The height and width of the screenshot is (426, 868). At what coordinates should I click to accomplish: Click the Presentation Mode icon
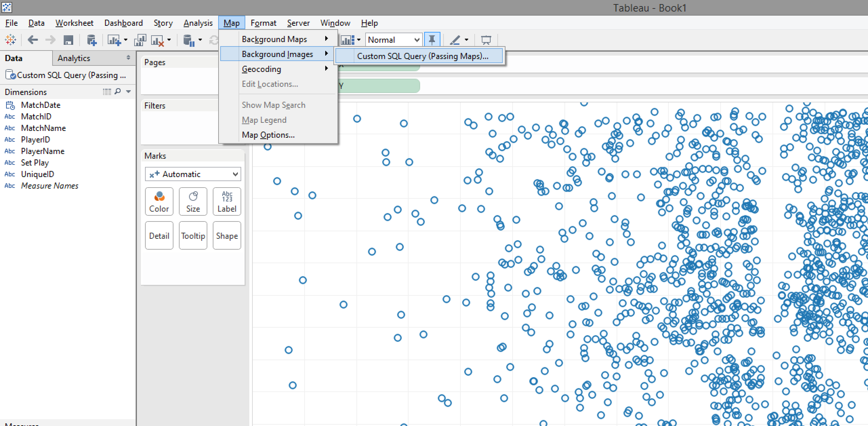pyautogui.click(x=486, y=40)
